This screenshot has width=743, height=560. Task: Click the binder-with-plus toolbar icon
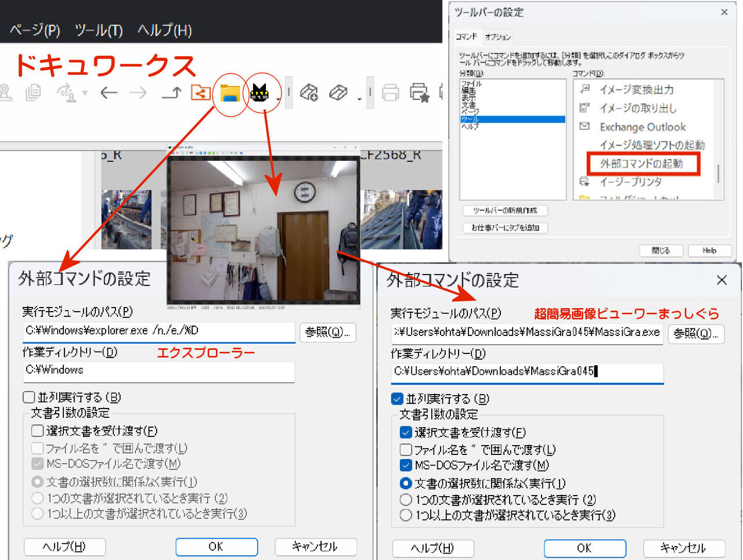click(309, 92)
